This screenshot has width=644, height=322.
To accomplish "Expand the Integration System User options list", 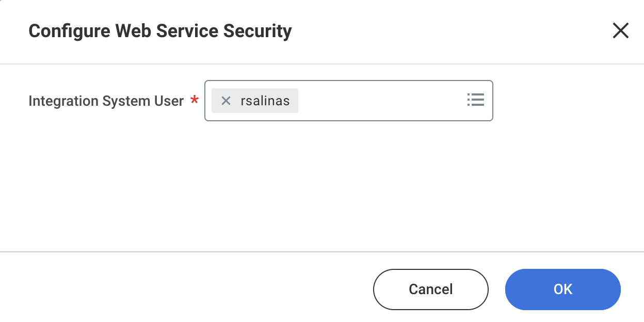I will click(475, 100).
